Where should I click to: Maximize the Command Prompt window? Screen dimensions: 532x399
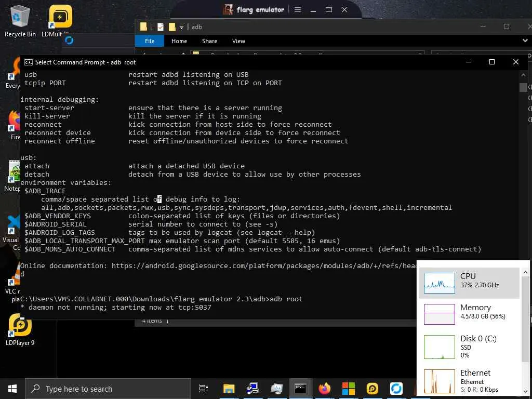coord(491,62)
